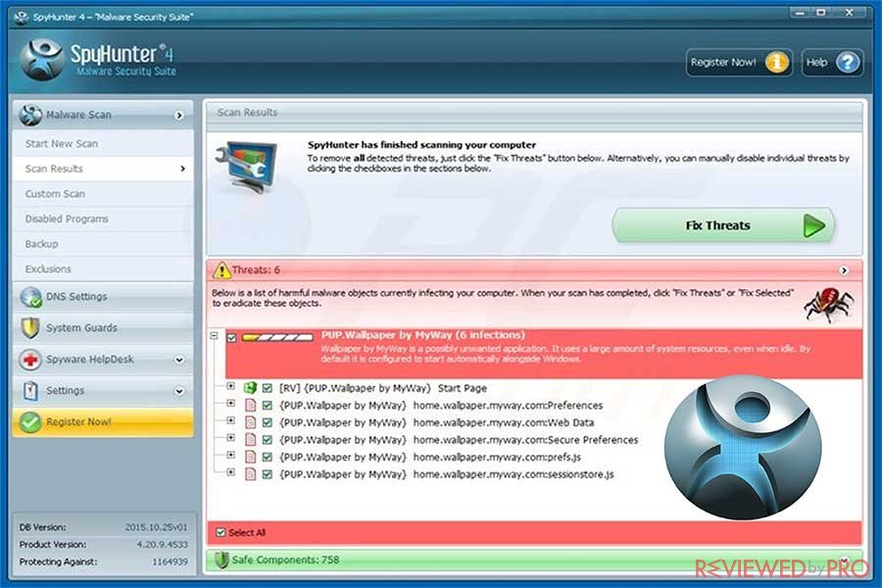This screenshot has width=882, height=588.
Task: Click the yellow Register Now! sidebar button
Action: point(103,422)
